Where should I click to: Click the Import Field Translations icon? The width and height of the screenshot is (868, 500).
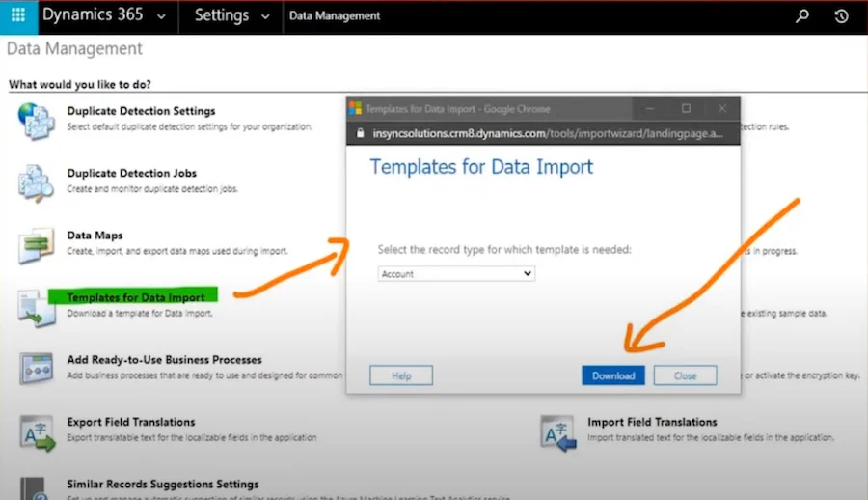[558, 433]
